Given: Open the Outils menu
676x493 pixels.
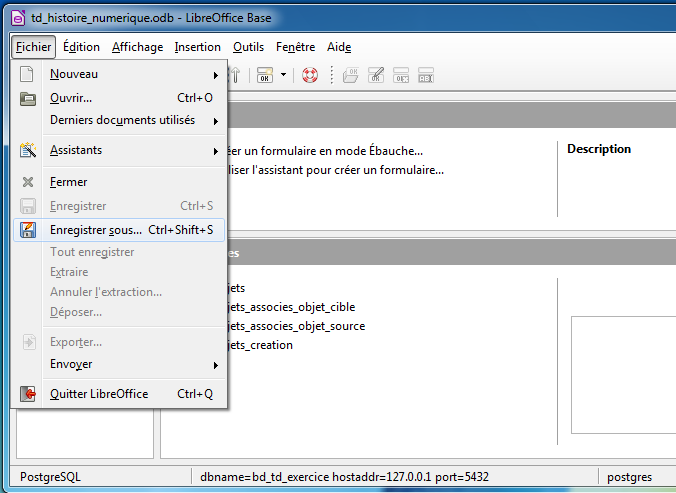Looking at the screenshot, I should [248, 47].
